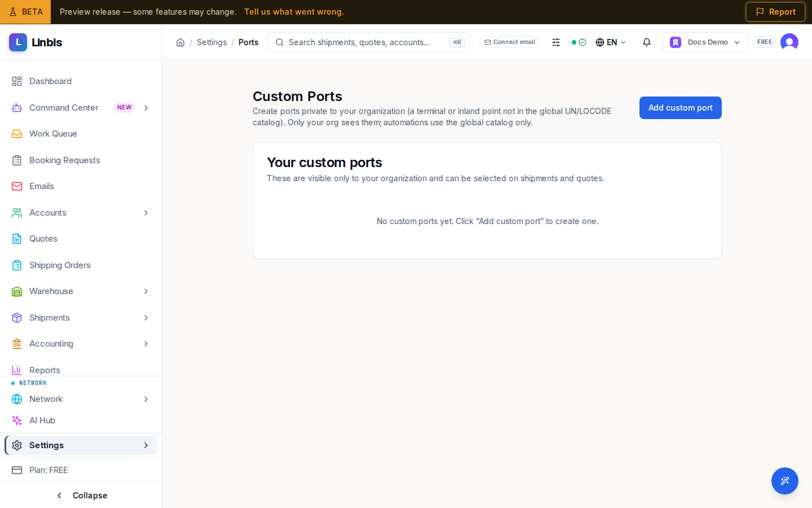812x508 pixels.
Task: Collapse the sidebar
Action: pos(81,496)
